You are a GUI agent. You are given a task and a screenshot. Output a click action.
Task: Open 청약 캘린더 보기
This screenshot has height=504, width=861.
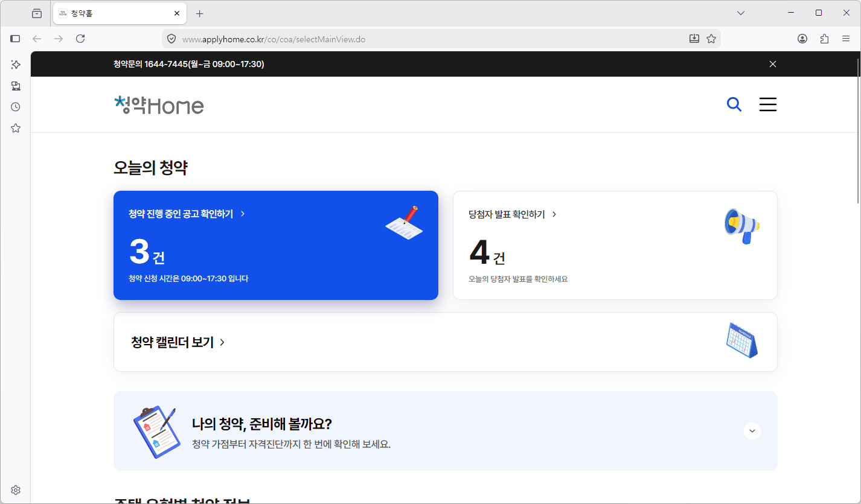[178, 342]
